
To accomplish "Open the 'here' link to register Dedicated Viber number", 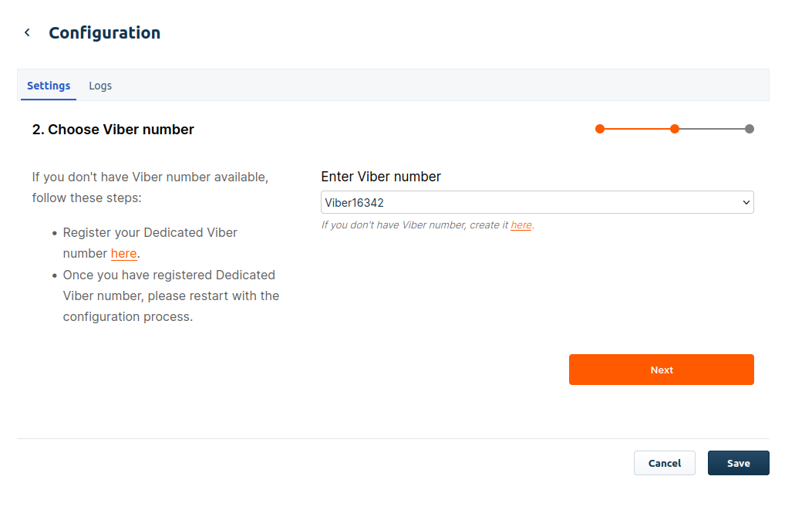I will tap(123, 254).
